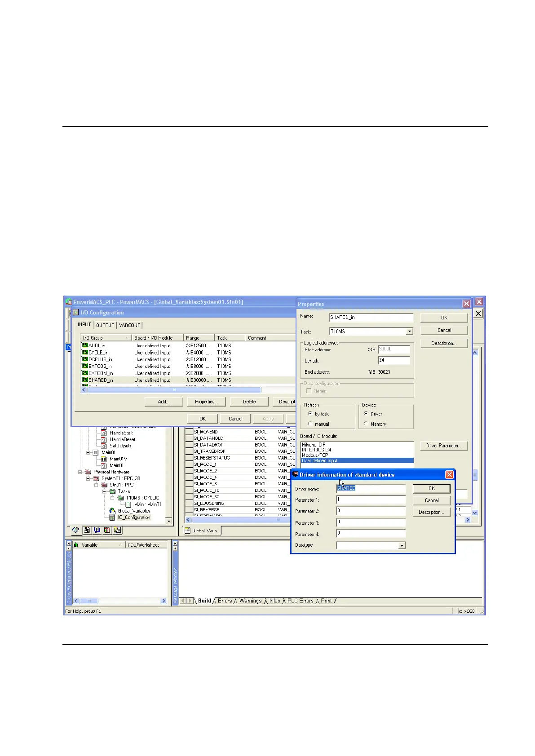Select the second project tree view icon
Screen dimensions: 535x756
point(87,530)
